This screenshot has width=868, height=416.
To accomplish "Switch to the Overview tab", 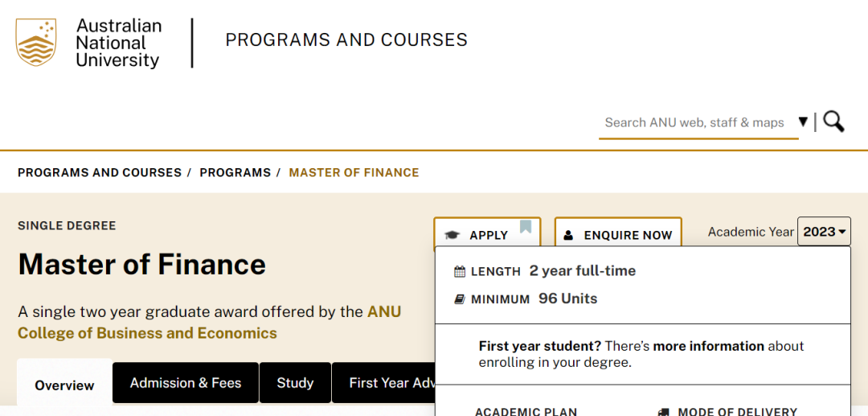I will tap(64, 385).
